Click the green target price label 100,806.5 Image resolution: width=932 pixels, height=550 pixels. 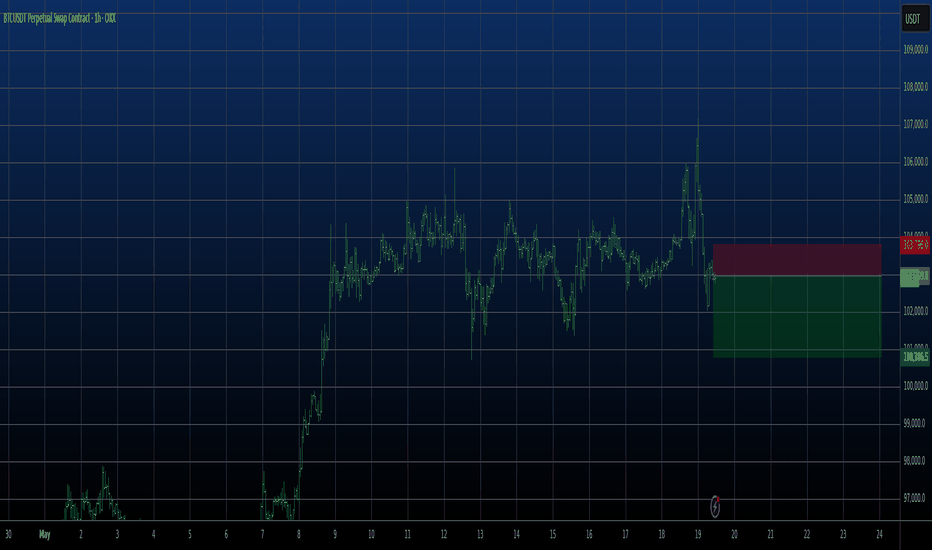pyautogui.click(x=915, y=357)
